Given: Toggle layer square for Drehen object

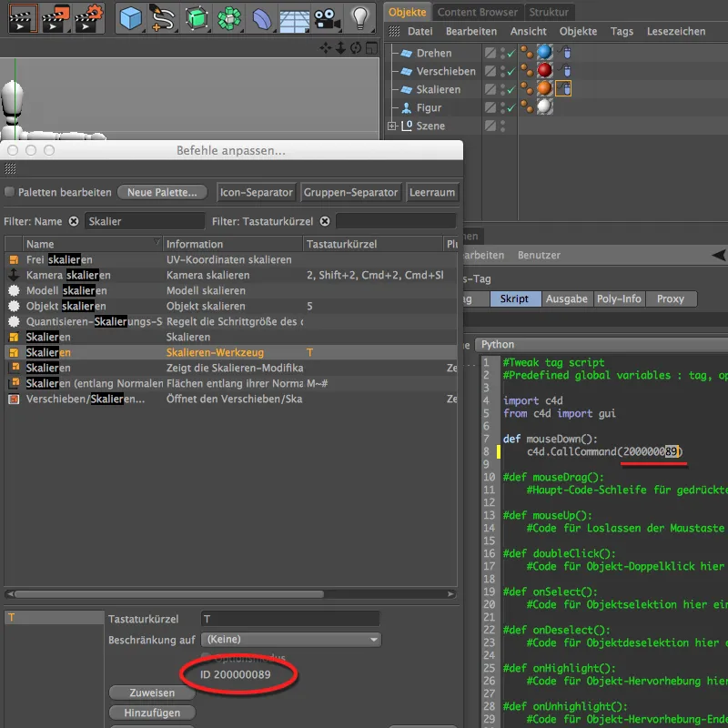Looking at the screenshot, I should point(490,53).
